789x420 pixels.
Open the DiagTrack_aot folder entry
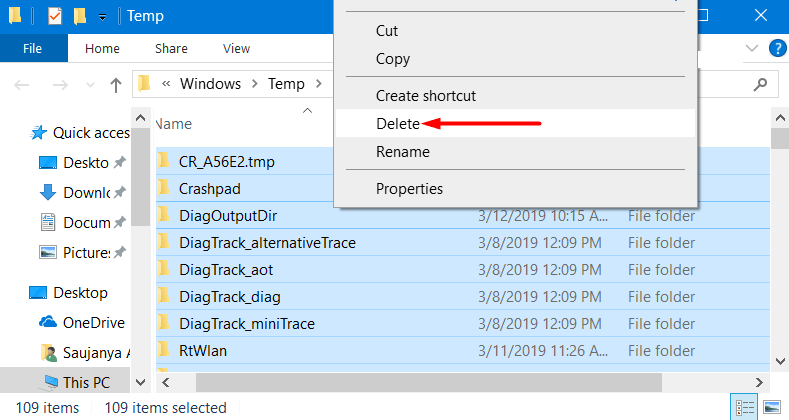[226, 270]
